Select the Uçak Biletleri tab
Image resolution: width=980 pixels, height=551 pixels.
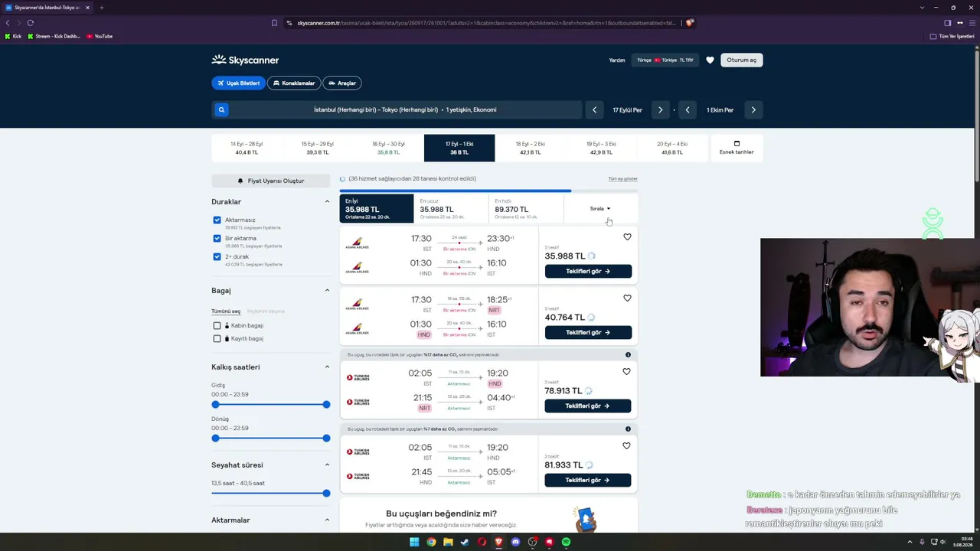(238, 83)
